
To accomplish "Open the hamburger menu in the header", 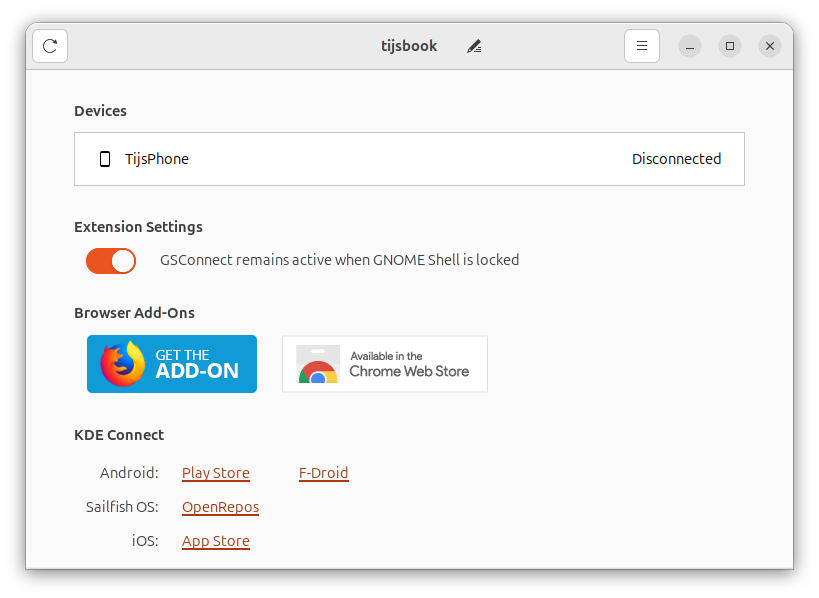I will pos(642,46).
